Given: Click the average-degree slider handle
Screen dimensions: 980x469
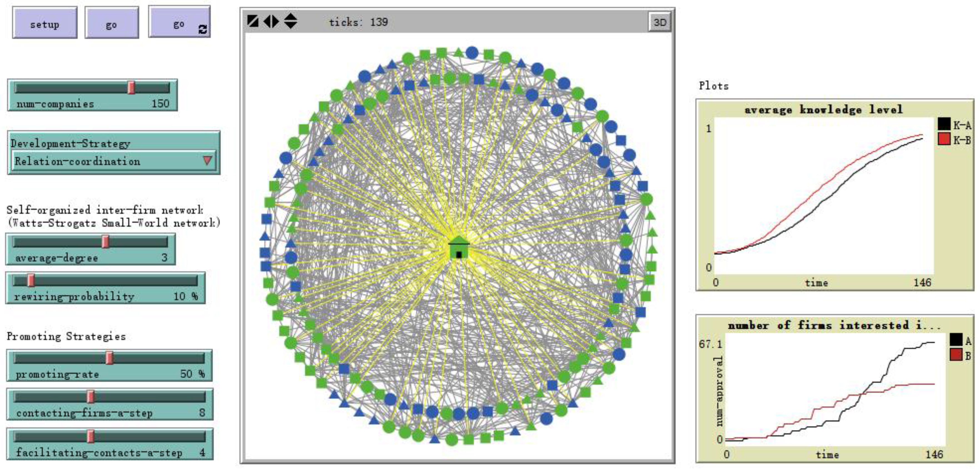Looking at the screenshot, I should pyautogui.click(x=106, y=241).
